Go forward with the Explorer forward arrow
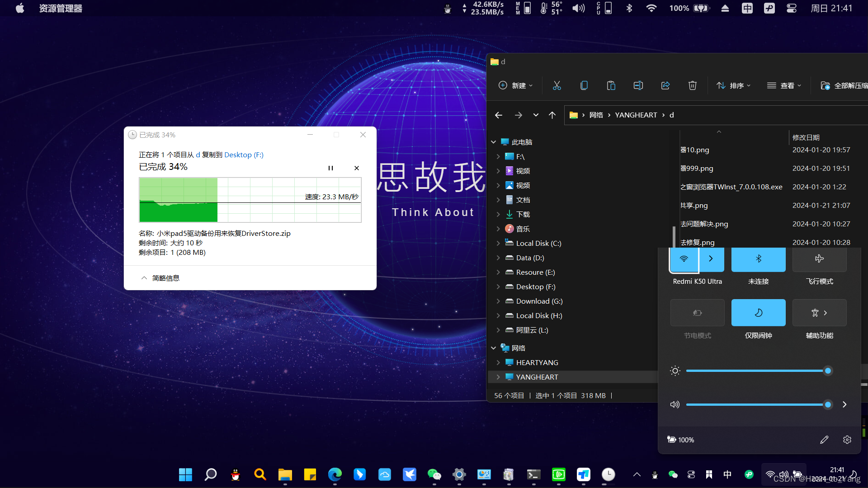This screenshot has height=488, width=868. 518,115
